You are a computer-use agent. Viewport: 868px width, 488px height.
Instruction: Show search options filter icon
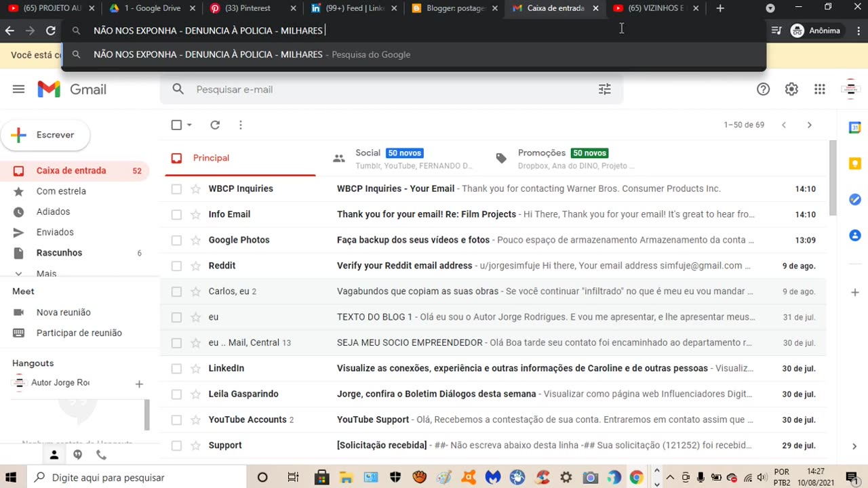tap(605, 89)
